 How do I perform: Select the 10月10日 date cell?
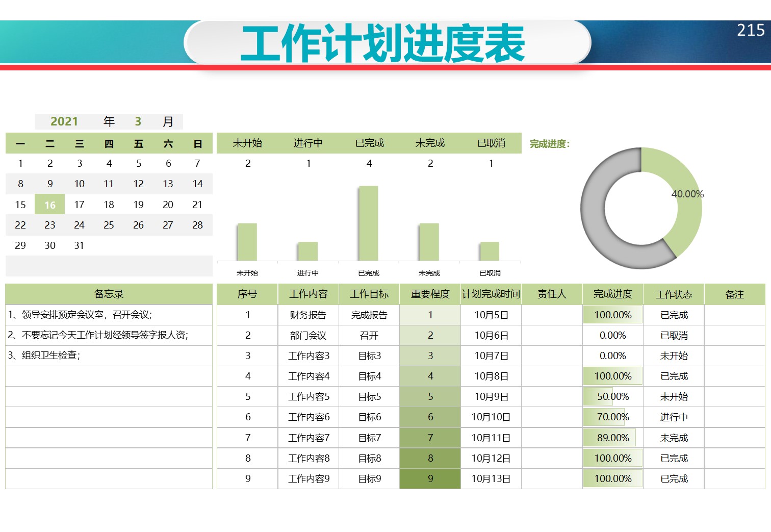[491, 417]
